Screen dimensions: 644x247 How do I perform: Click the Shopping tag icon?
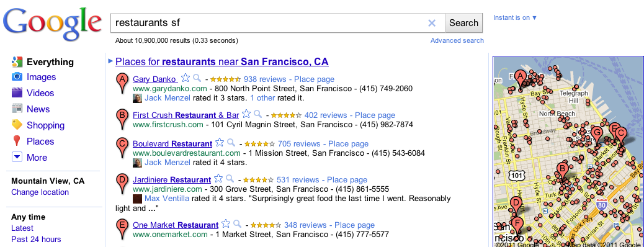(x=17, y=125)
